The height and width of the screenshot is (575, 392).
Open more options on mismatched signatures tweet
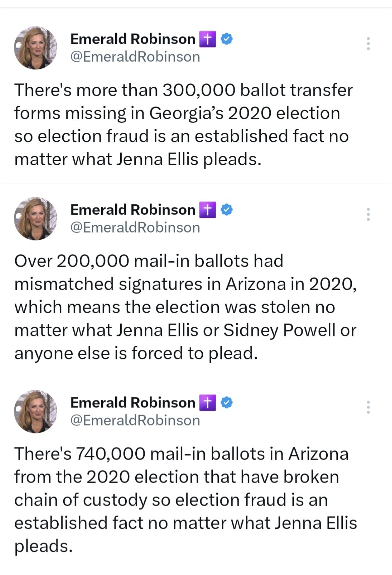click(368, 214)
